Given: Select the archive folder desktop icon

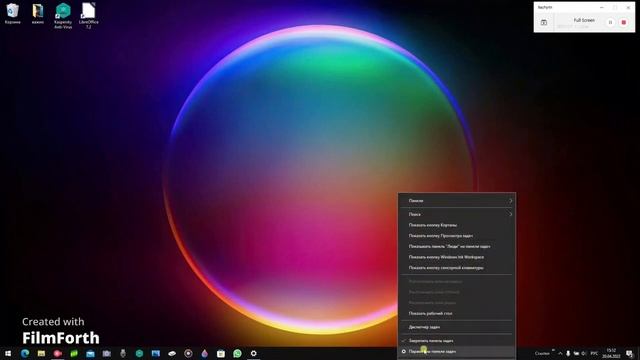Looking at the screenshot, I should 38,14.
